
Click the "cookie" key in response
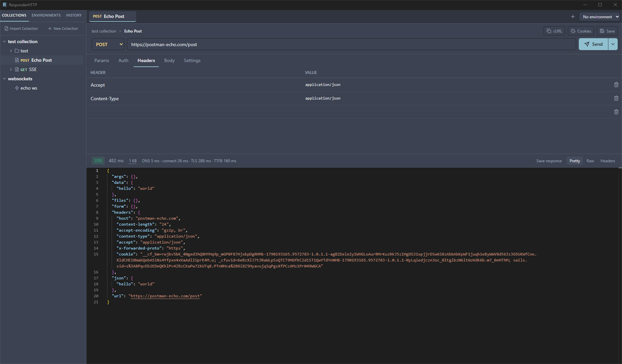(126, 254)
